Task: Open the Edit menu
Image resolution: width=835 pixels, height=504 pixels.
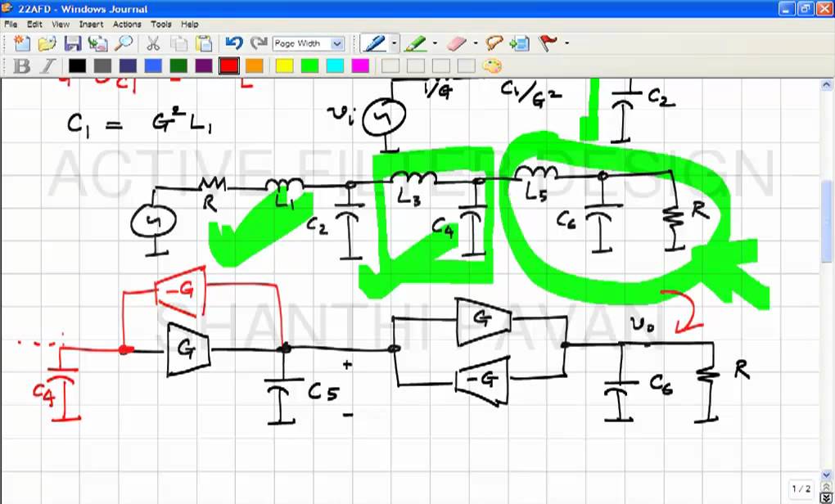Action: (x=34, y=24)
